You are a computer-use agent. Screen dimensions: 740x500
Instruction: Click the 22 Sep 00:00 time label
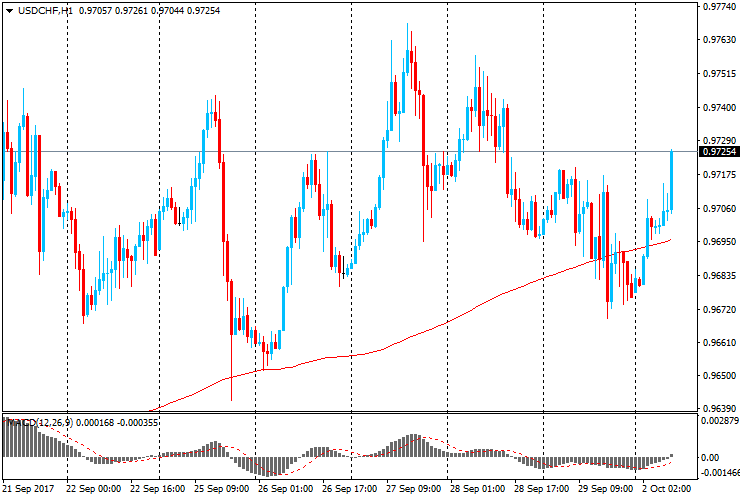93,488
